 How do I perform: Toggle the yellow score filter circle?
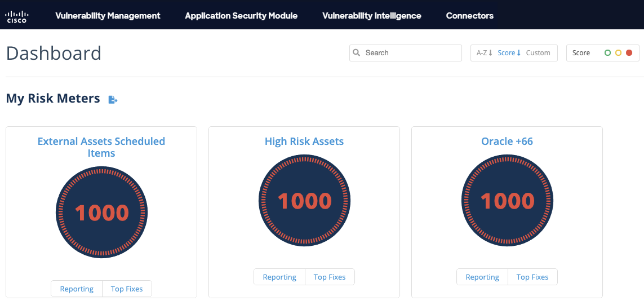point(618,53)
